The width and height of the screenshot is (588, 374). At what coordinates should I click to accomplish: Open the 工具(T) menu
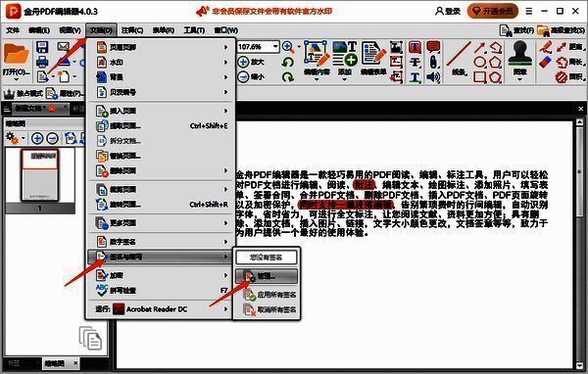[x=194, y=30]
